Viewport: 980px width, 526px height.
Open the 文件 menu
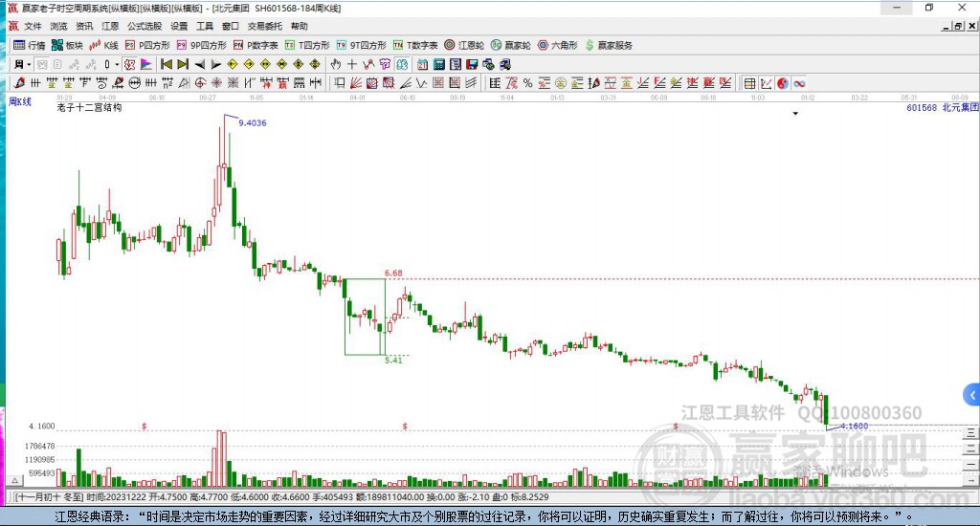[33, 26]
